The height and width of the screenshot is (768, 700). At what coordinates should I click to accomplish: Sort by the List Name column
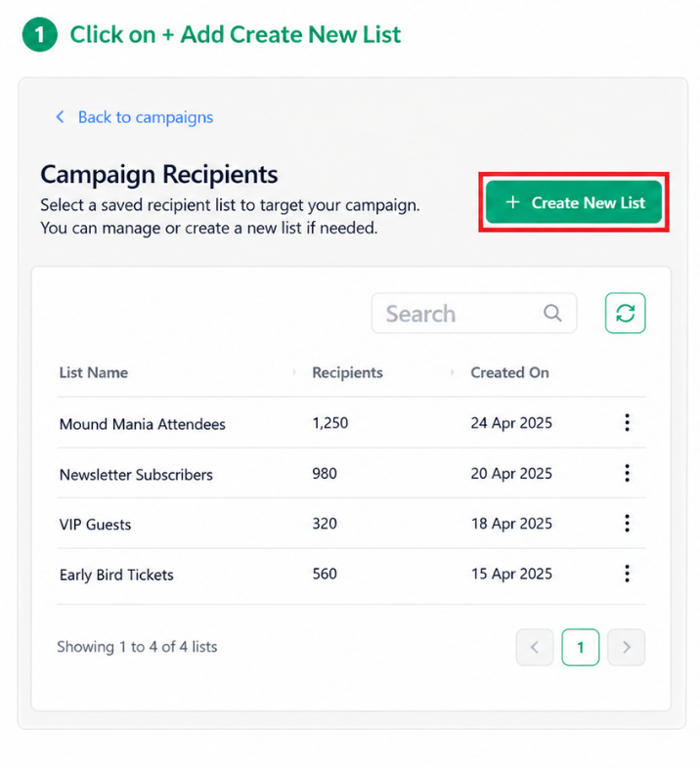pos(94,372)
